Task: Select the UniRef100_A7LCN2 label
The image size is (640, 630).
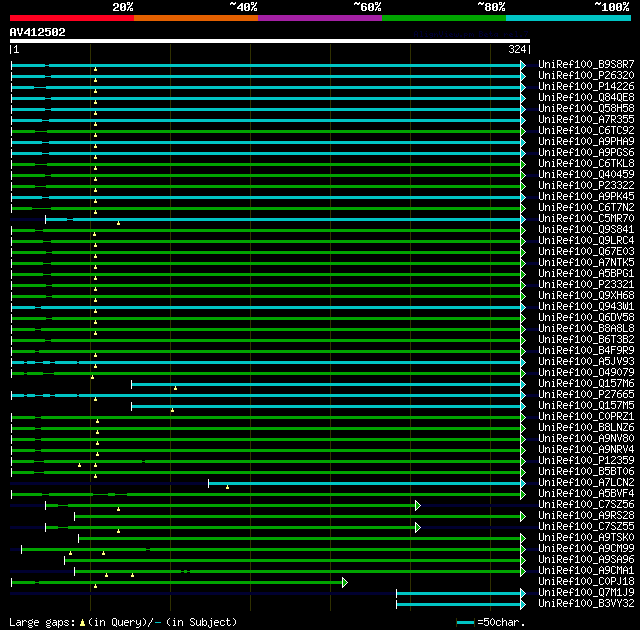Action: pos(586,483)
